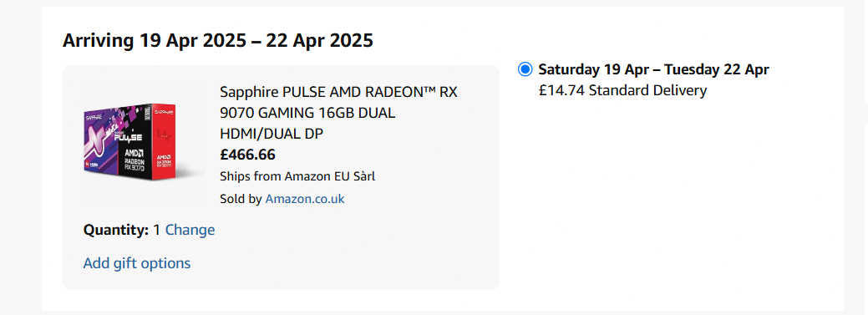This screenshot has width=868, height=315.
Task: Click the Sold by text
Action: coord(241,199)
